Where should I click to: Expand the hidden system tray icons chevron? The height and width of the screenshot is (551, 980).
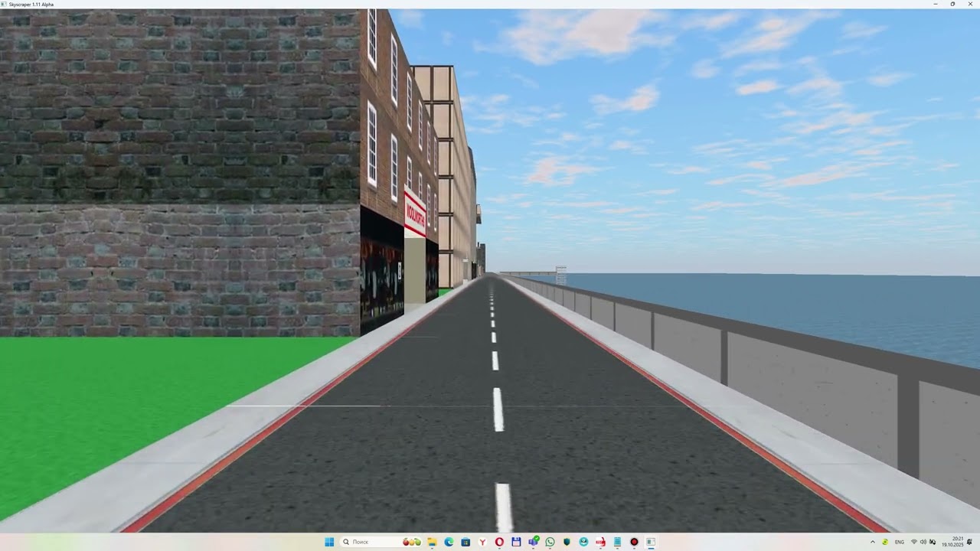(873, 542)
